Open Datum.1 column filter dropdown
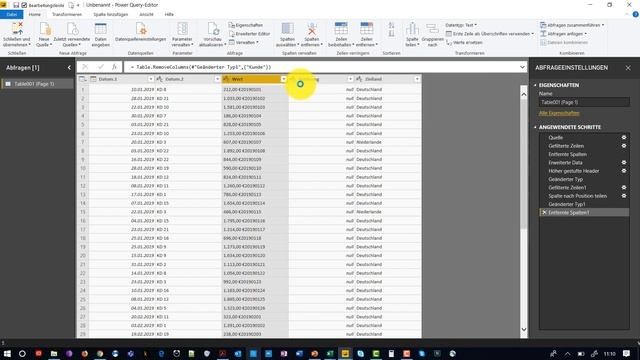 point(151,79)
